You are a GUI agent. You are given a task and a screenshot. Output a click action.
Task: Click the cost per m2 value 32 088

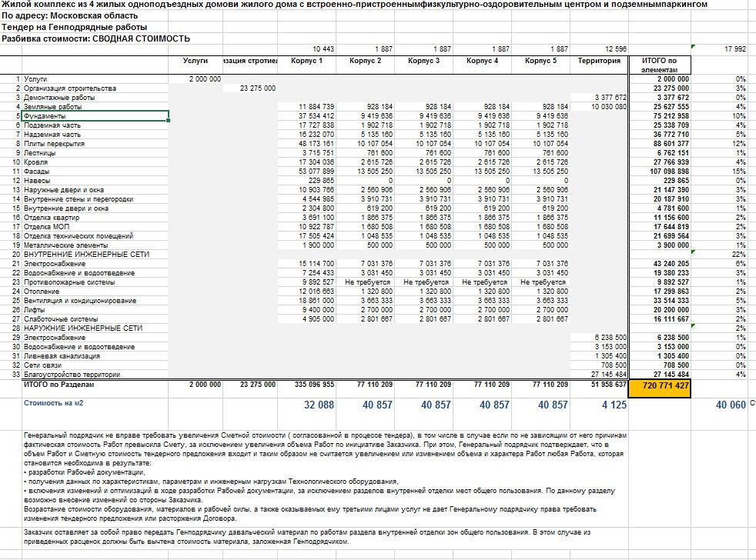coord(319,405)
